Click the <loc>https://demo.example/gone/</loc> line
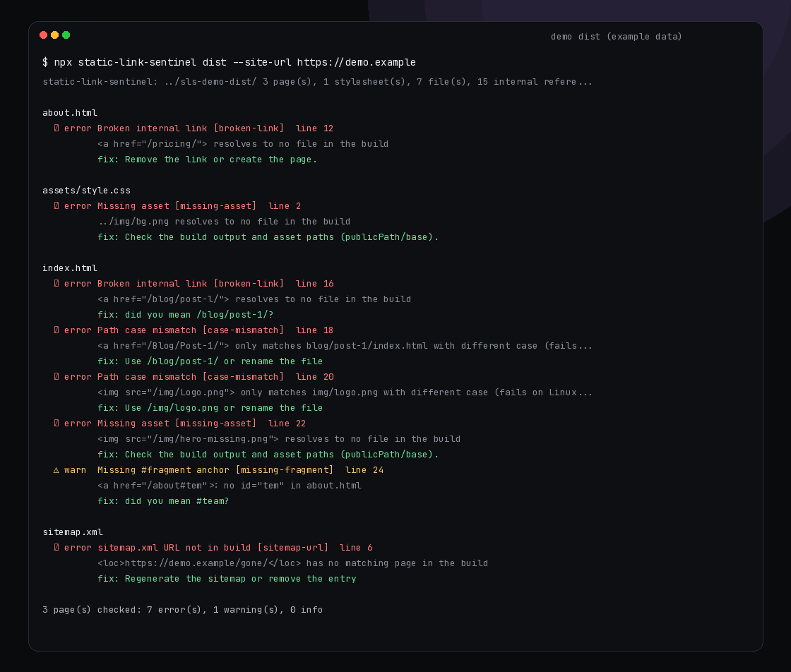The image size is (791, 672). click(x=292, y=563)
